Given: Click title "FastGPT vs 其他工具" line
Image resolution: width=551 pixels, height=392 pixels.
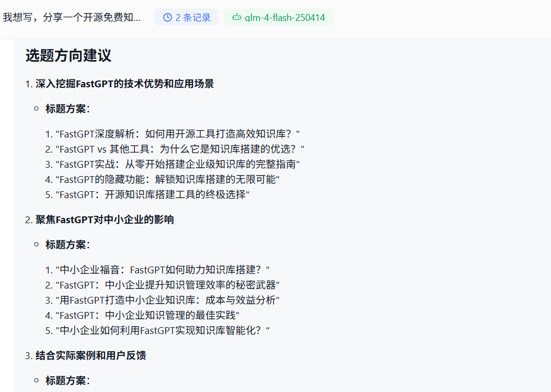Looking at the screenshot, I should 180,149.
